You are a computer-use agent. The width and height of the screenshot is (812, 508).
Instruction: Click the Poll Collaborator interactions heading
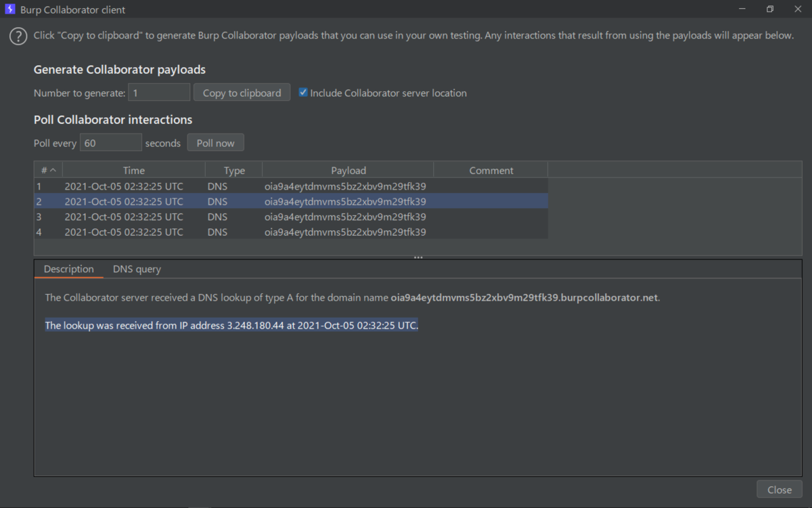pos(113,120)
